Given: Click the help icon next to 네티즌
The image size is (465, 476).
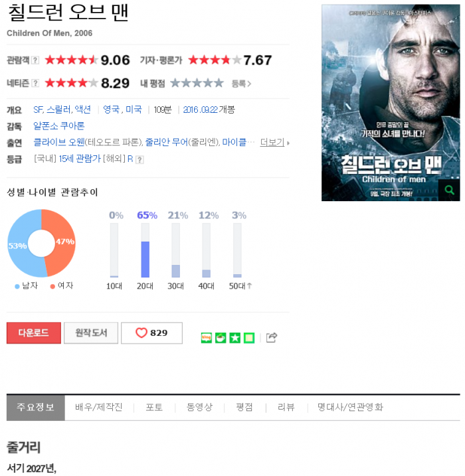Looking at the screenshot, I should [x=35, y=83].
